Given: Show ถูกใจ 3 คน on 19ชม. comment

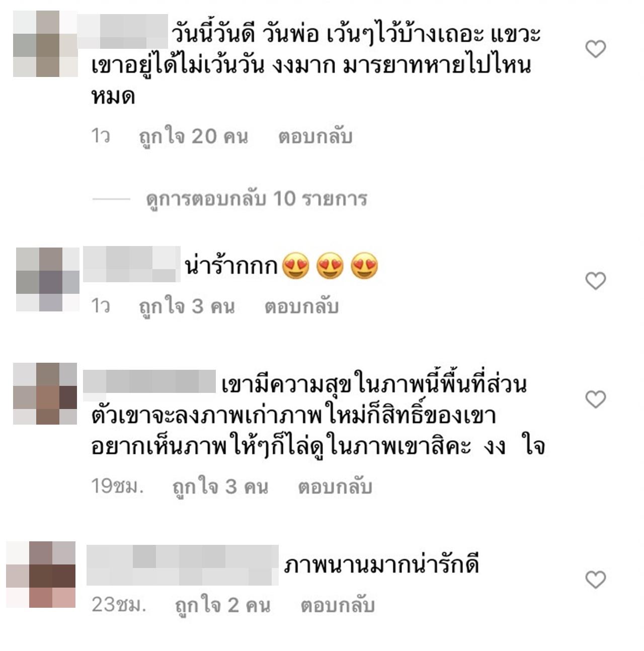Looking at the screenshot, I should click(x=220, y=487).
